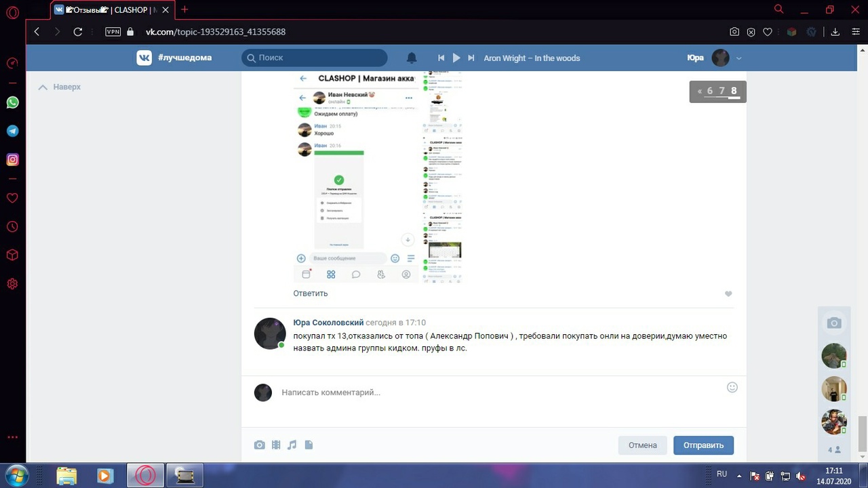Image resolution: width=868 pixels, height=488 pixels.
Task: Show hidden system tray icons
Action: 739,476
